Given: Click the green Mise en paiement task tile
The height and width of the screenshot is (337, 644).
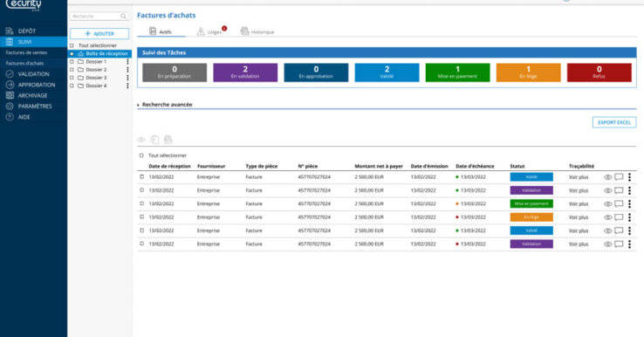Looking at the screenshot, I should 457,72.
